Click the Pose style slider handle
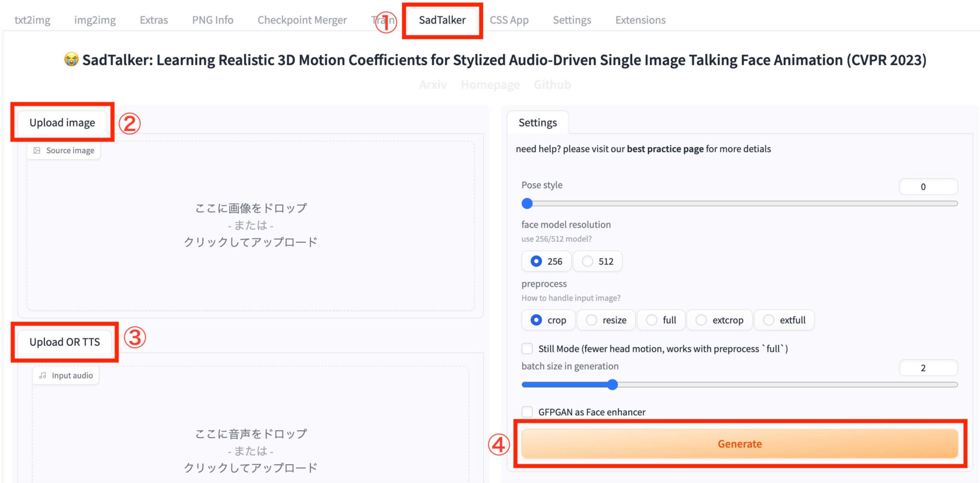 (x=527, y=203)
